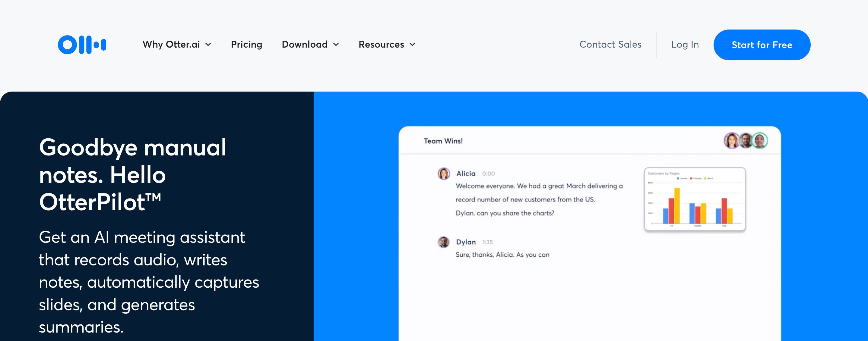Expand the Why Otter.ai menu
This screenshot has width=868, height=341.
[177, 45]
